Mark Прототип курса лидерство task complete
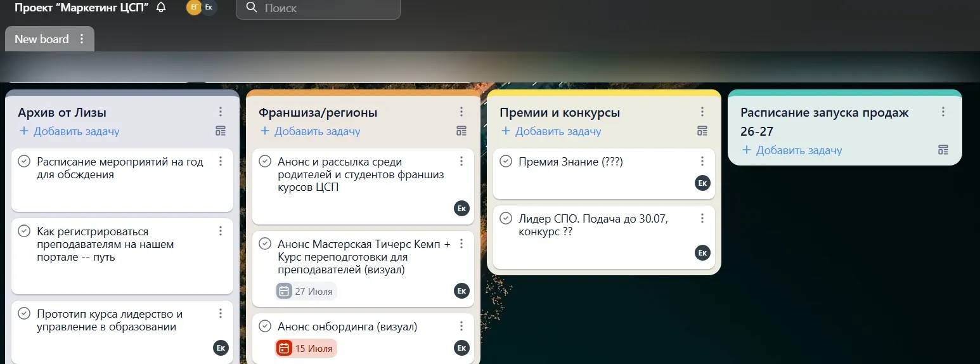980x364 pixels. click(24, 313)
